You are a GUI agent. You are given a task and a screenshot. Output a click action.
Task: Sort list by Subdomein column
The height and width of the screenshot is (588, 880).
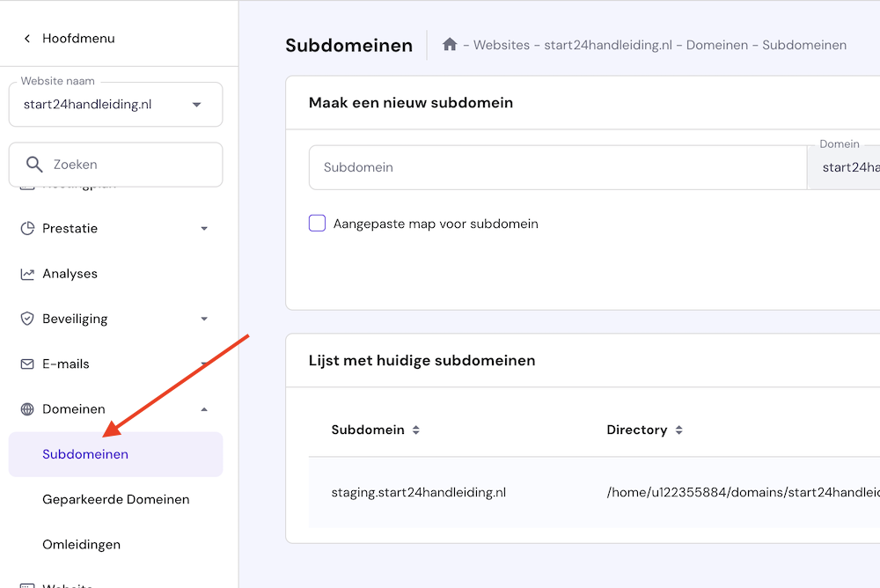(416, 430)
